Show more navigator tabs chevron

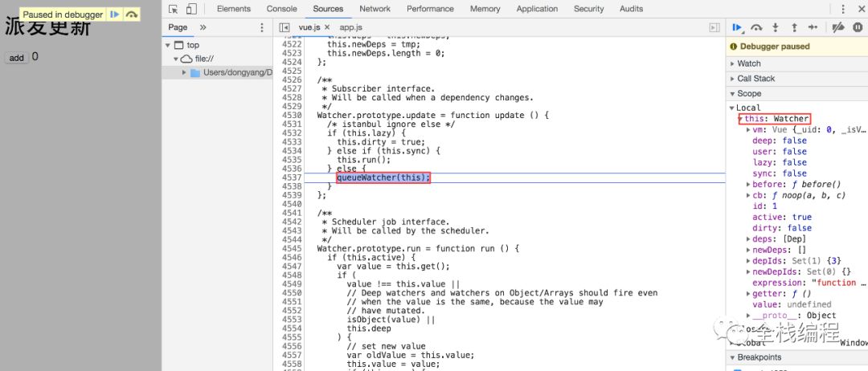(203, 27)
